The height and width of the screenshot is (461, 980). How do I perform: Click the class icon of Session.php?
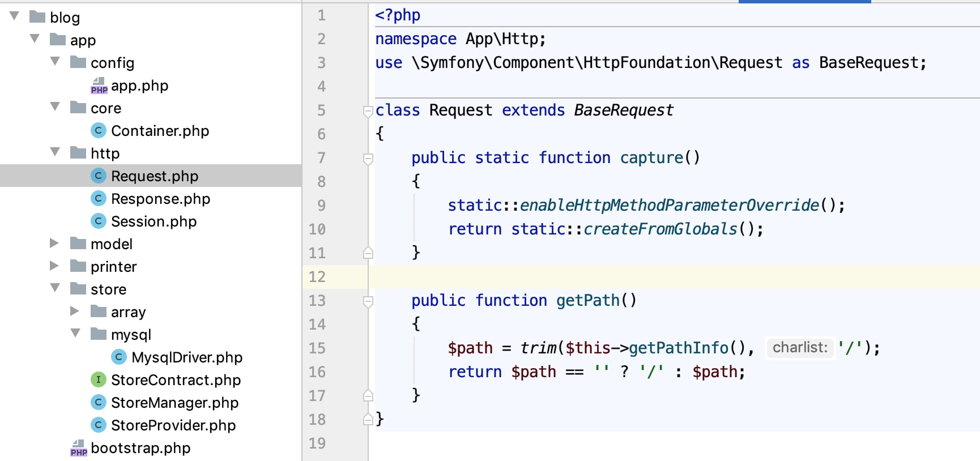(99, 221)
